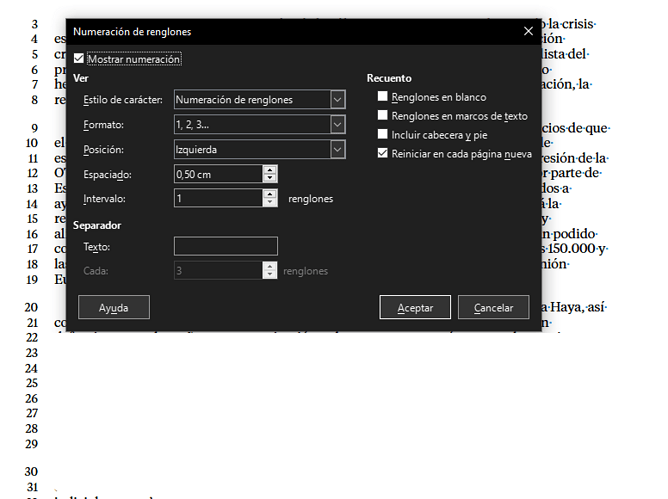Enable Renglones en blanco checkbox
668x499 pixels.
point(383,97)
